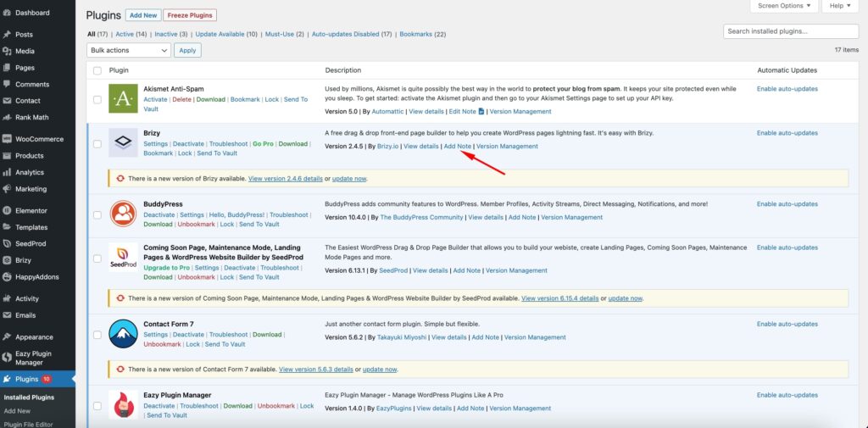Screen dimensions: 868x428
Task: Open Plugin File Editor submenu item
Action: [x=29, y=424]
